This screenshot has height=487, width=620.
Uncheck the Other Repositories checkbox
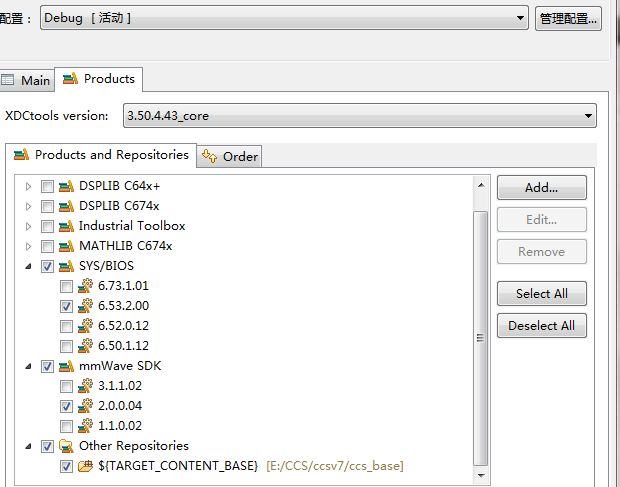click(47, 447)
